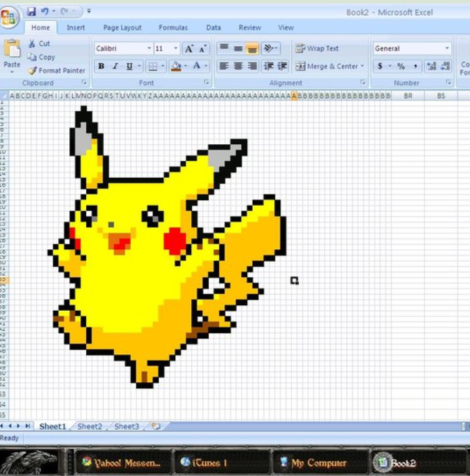Apply the cell Borders icon

pos(153,66)
